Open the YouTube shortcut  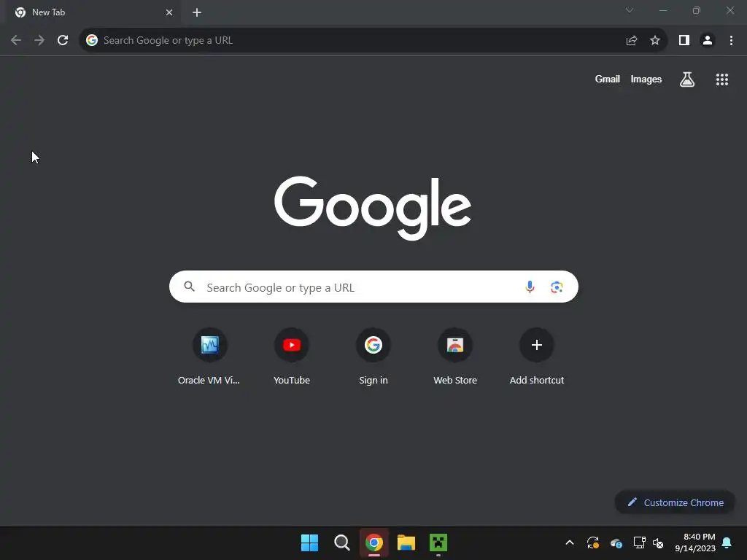[292, 356]
